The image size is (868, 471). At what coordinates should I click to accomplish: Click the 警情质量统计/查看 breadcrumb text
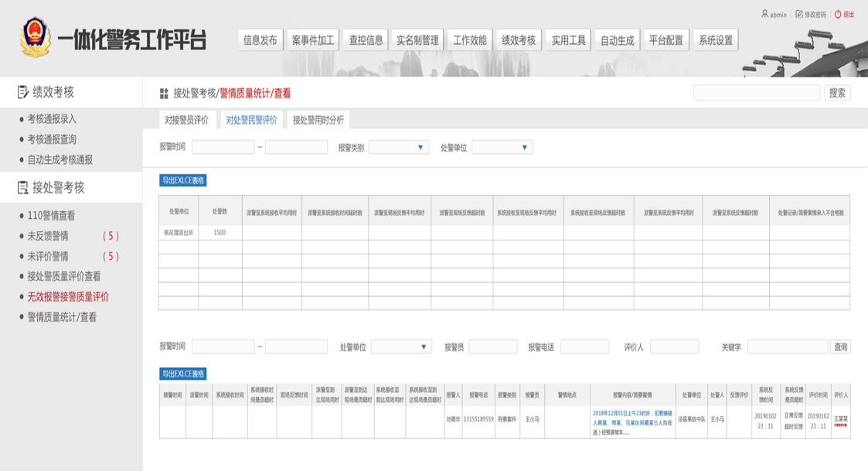point(254,94)
